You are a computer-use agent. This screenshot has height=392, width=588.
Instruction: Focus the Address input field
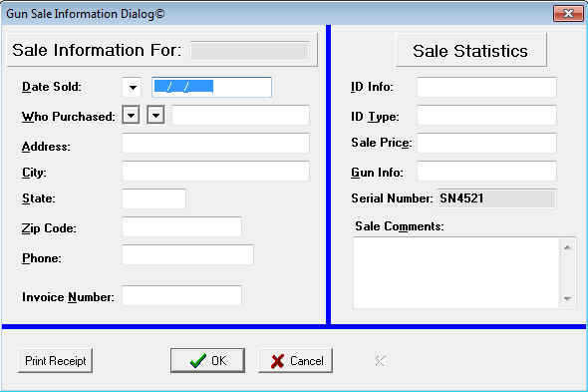(x=215, y=144)
